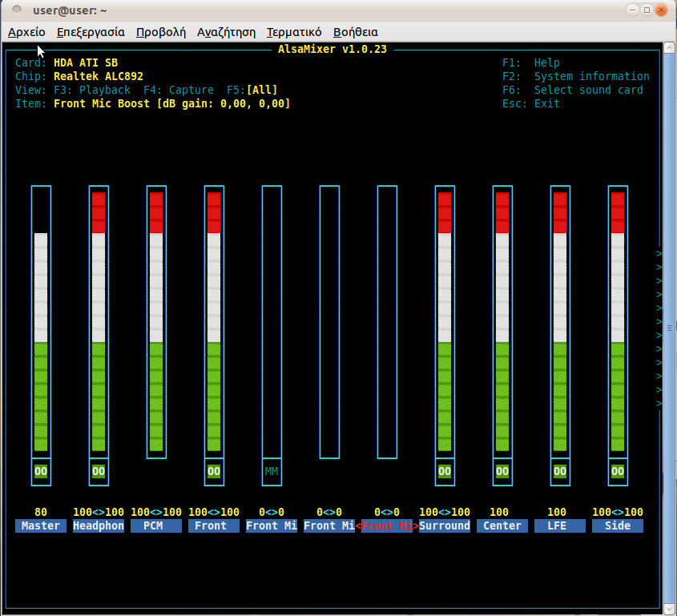This screenshot has height=616, width=677.
Task: Select the Side channel label
Action: [618, 526]
